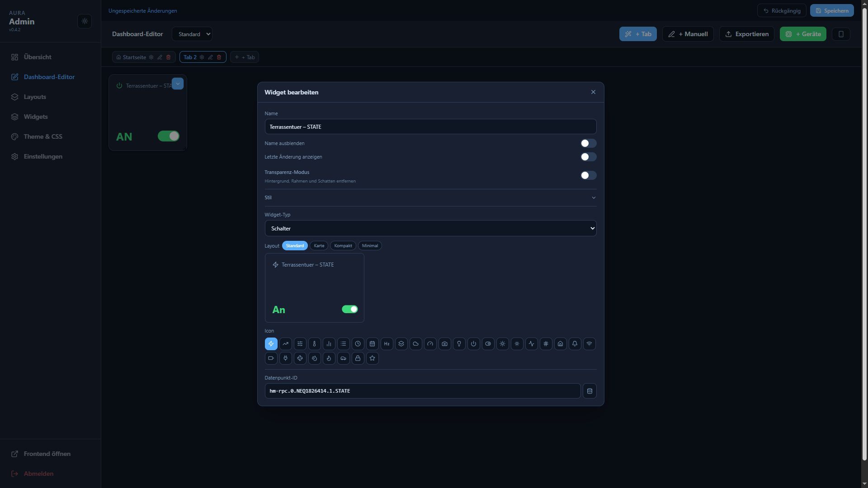Select the thermometer icon for the widget
The image size is (868, 488).
(x=315, y=344)
